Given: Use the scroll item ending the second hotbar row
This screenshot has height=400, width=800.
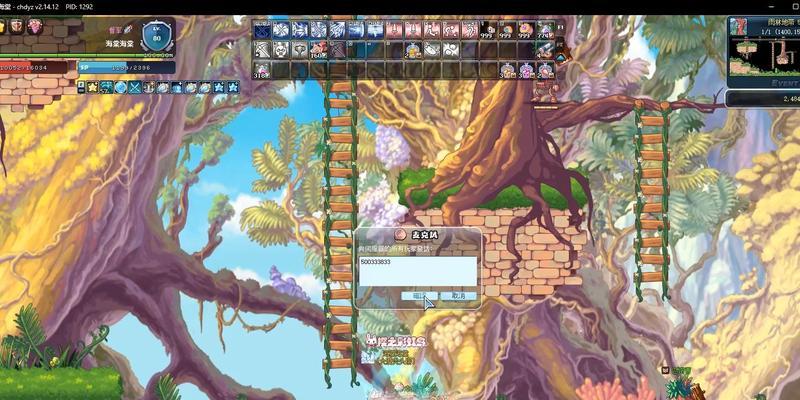Looking at the screenshot, I should (545, 49).
